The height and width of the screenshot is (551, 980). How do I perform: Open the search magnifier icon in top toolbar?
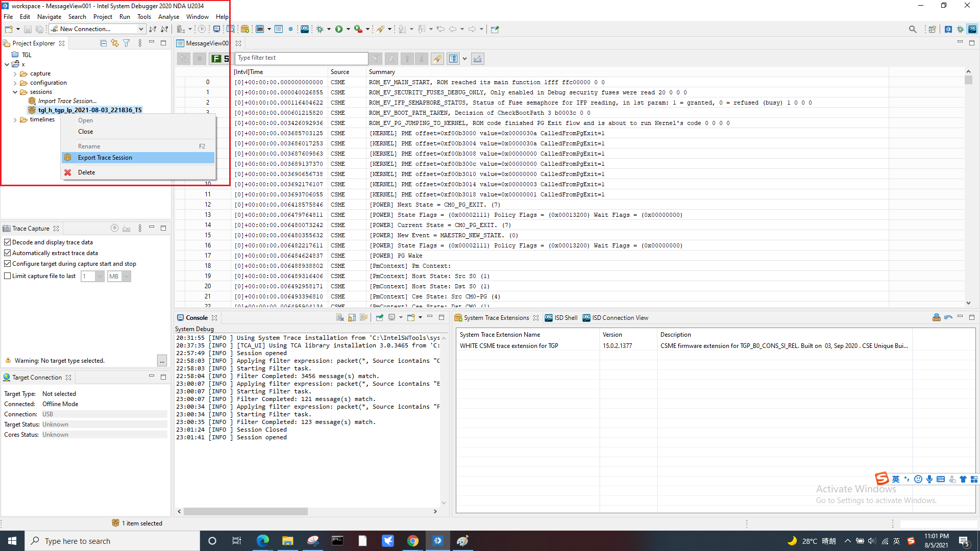913,29
